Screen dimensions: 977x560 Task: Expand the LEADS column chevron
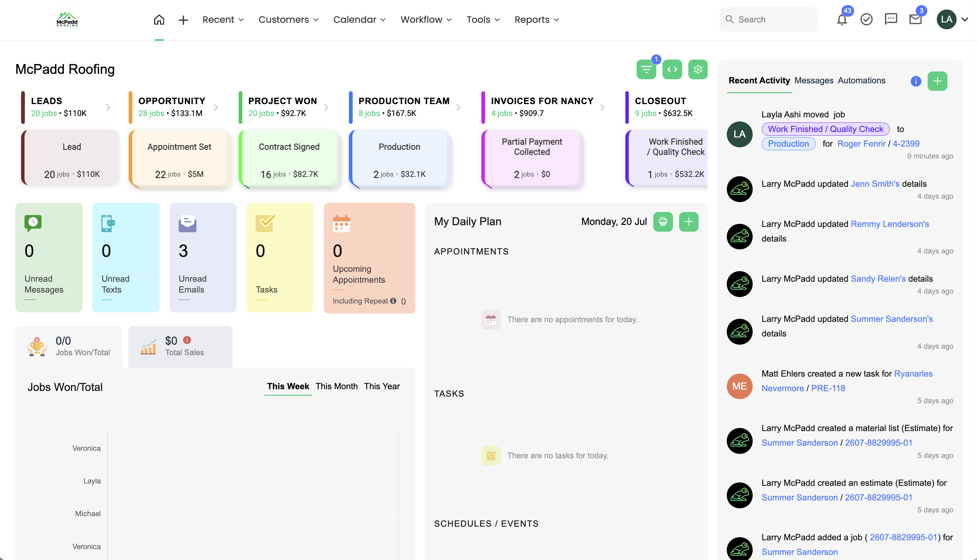click(x=109, y=107)
